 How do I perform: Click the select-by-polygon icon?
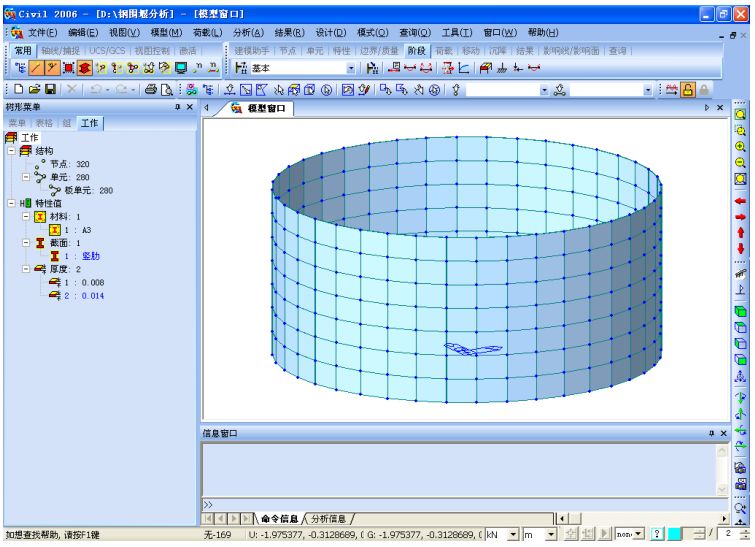[x=261, y=90]
